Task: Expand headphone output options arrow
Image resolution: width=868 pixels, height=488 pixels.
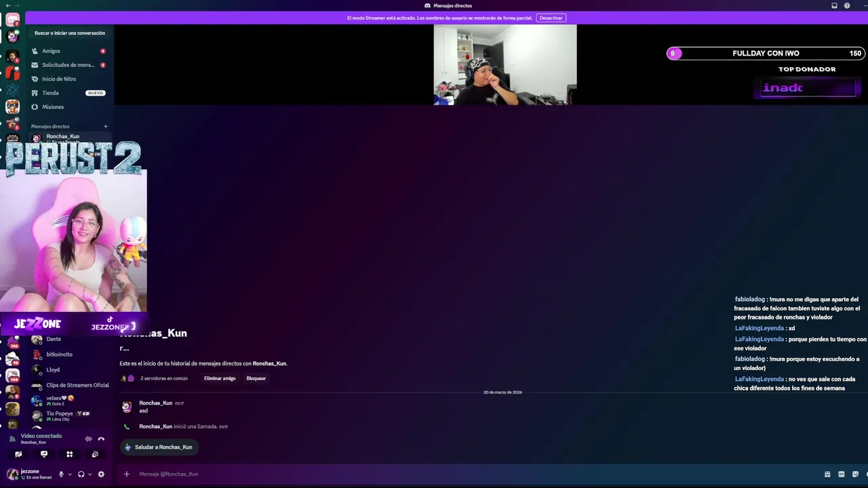Action: click(90, 474)
